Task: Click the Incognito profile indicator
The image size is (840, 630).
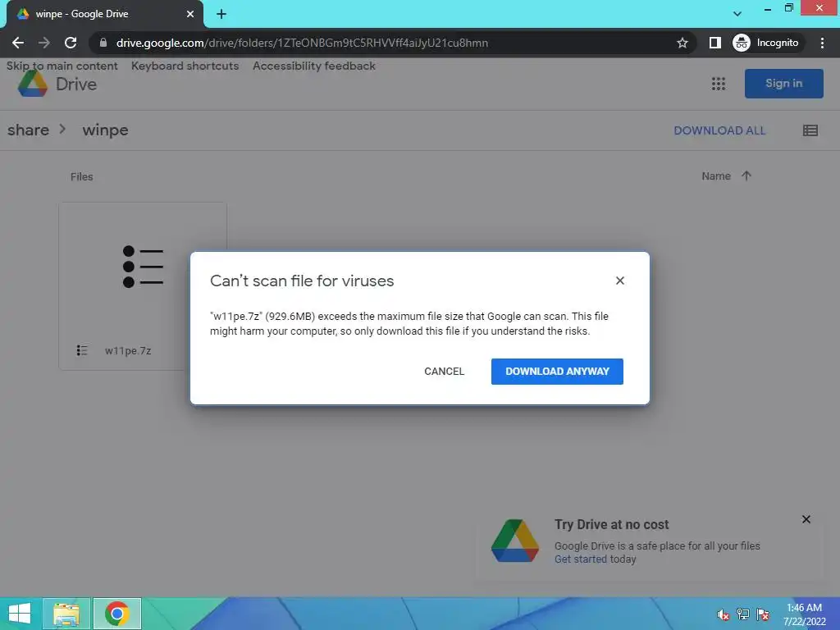Action: point(766,43)
